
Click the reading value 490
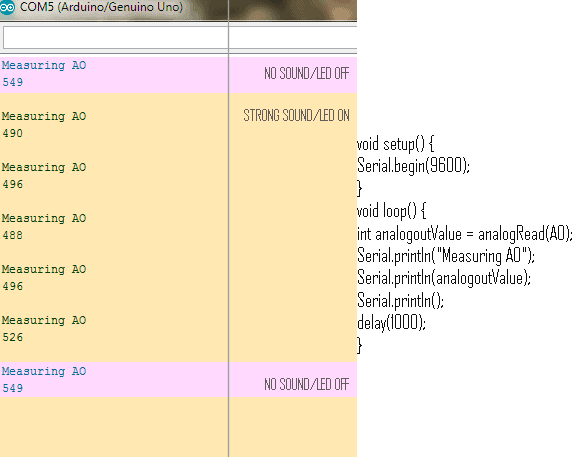click(x=13, y=133)
